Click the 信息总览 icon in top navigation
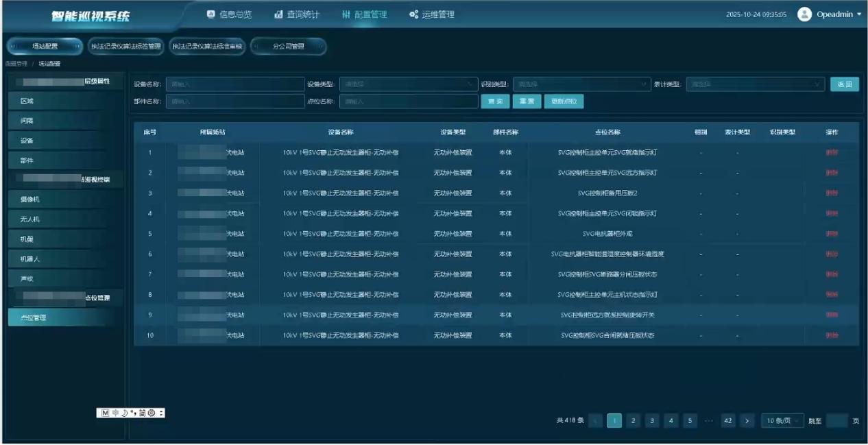This screenshot has height=445, width=868. [x=211, y=14]
